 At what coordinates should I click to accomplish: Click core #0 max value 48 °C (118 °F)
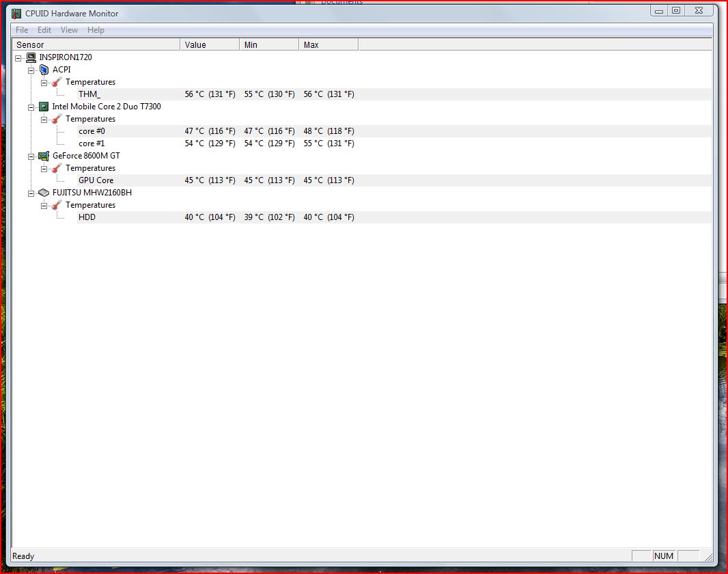tap(328, 131)
